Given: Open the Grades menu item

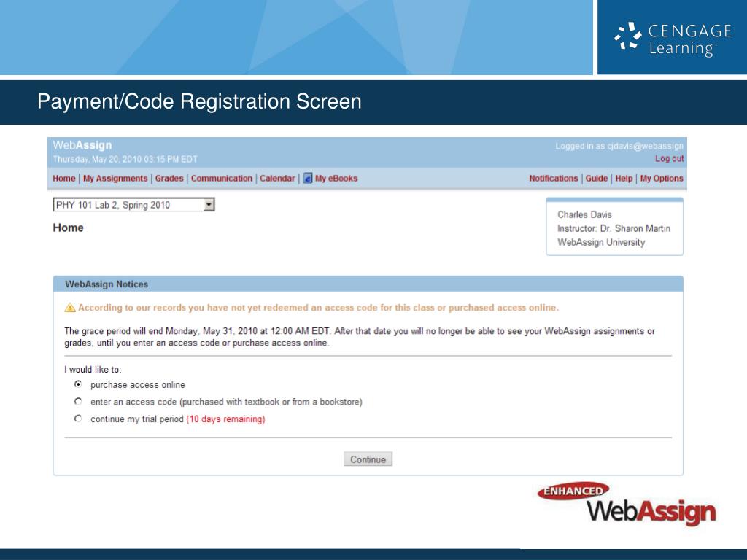Looking at the screenshot, I should 169,178.
